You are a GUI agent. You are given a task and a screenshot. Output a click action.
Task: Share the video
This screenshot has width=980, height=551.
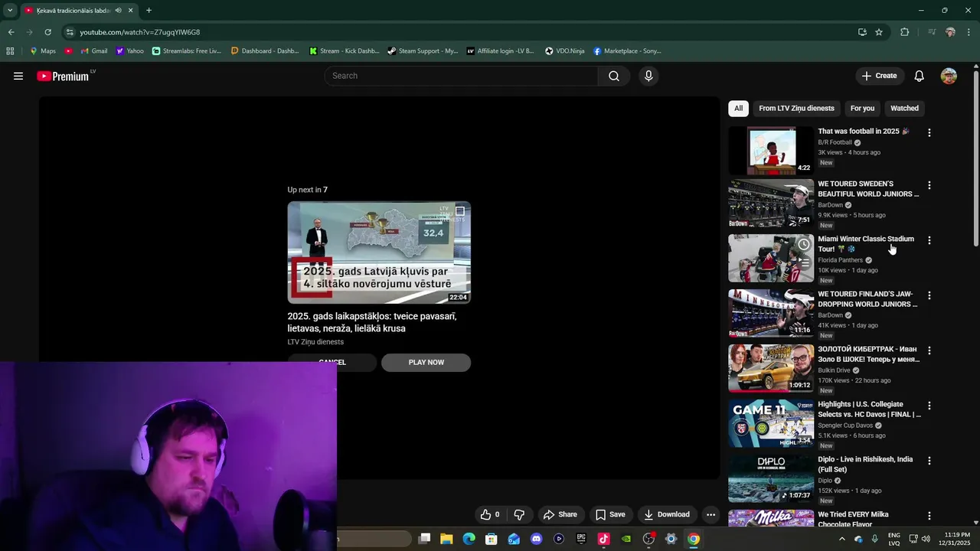(x=560, y=514)
